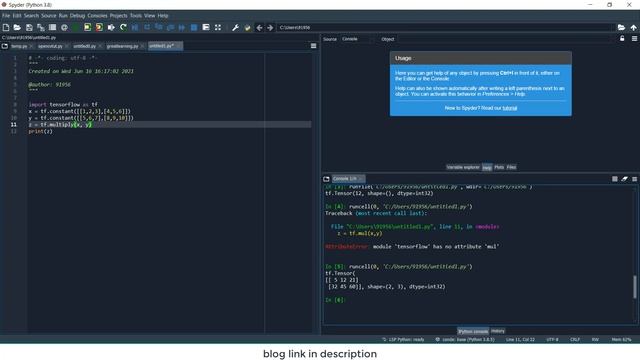Open the console pane options hamburger menu

634,179
